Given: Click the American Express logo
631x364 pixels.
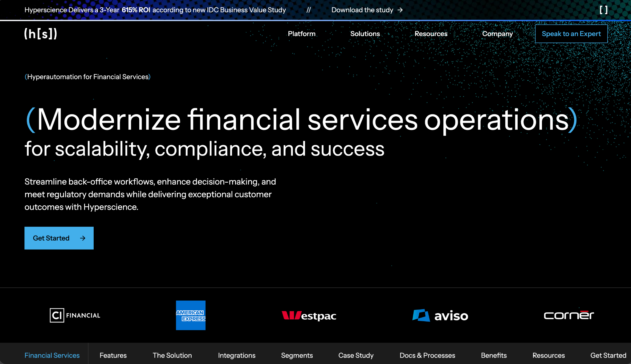Looking at the screenshot, I should [x=191, y=315].
